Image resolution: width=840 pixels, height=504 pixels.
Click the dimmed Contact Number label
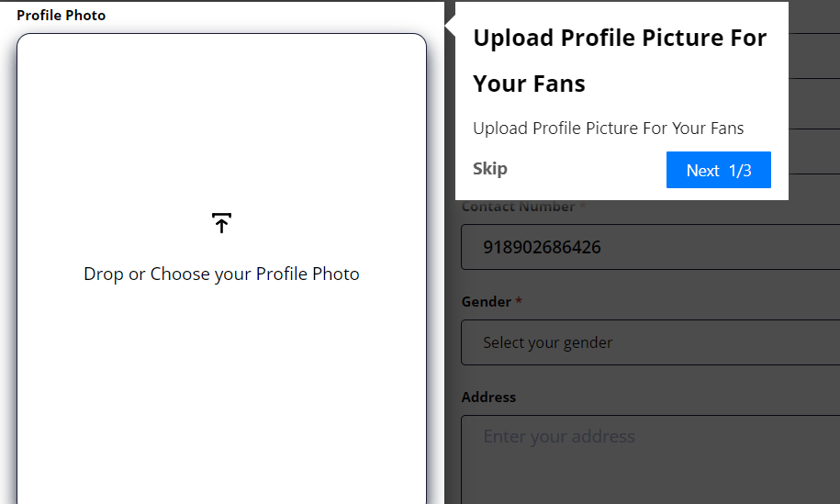[518, 207]
